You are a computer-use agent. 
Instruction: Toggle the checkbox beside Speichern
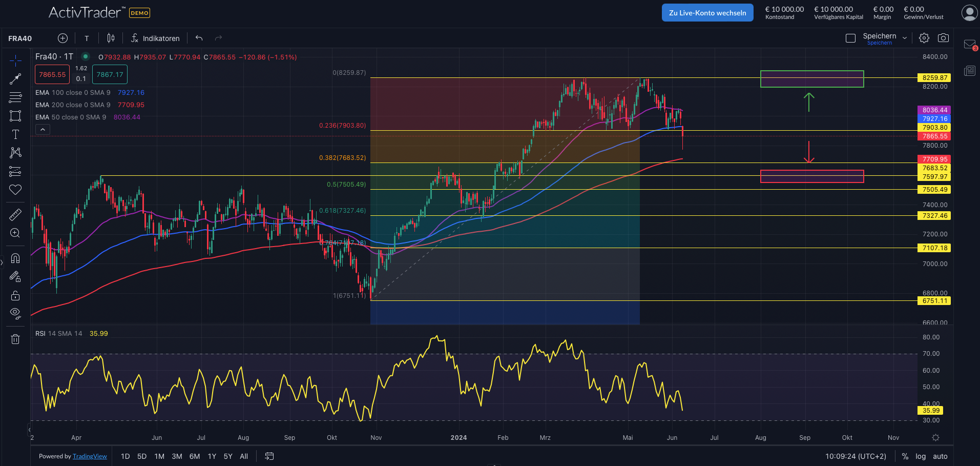click(x=850, y=37)
